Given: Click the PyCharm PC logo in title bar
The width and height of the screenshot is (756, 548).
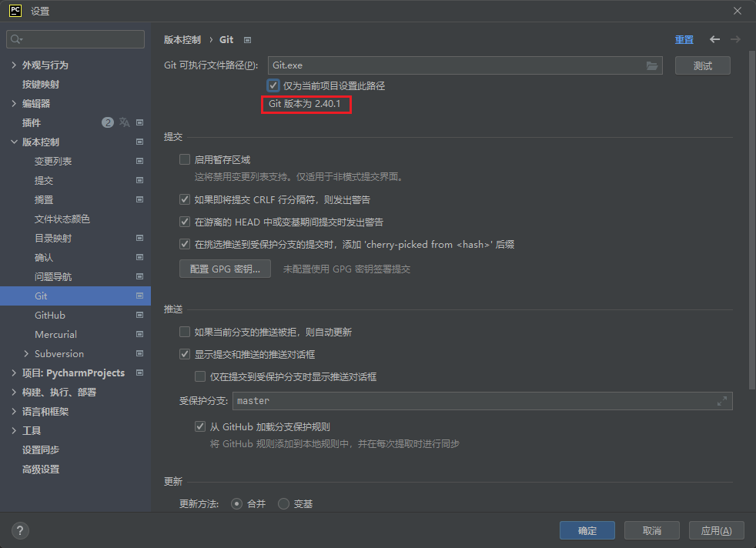Looking at the screenshot, I should [15, 11].
